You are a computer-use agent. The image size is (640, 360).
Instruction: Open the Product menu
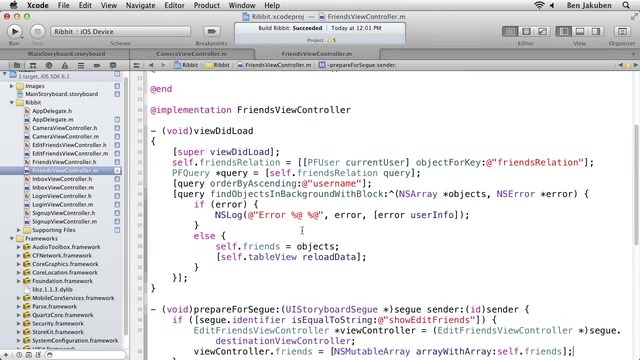tap(207, 5)
